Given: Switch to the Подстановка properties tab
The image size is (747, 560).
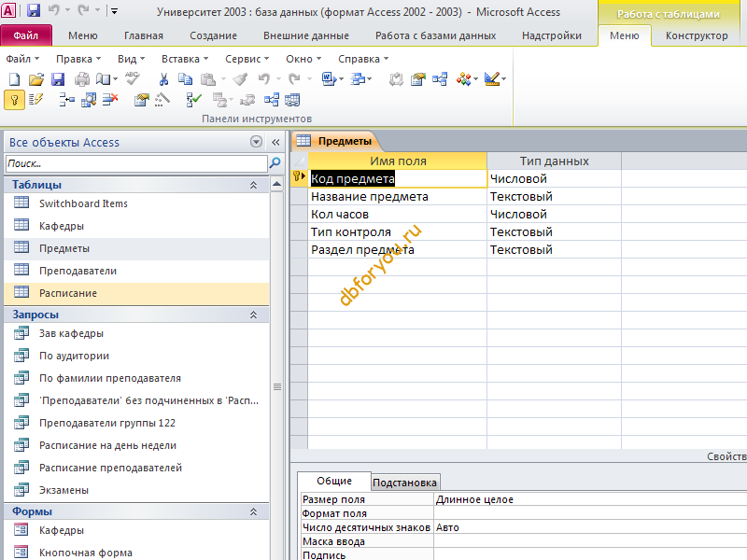Looking at the screenshot, I should click(404, 483).
